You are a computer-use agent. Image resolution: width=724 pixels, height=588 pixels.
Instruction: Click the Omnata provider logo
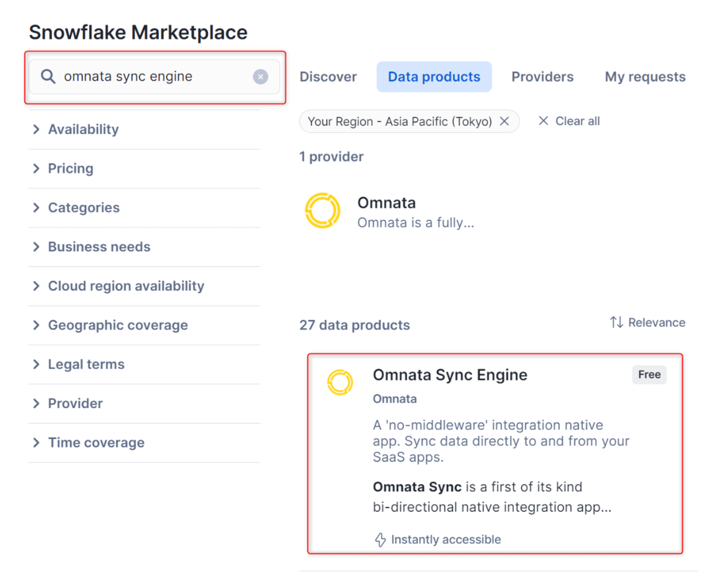pyautogui.click(x=322, y=210)
